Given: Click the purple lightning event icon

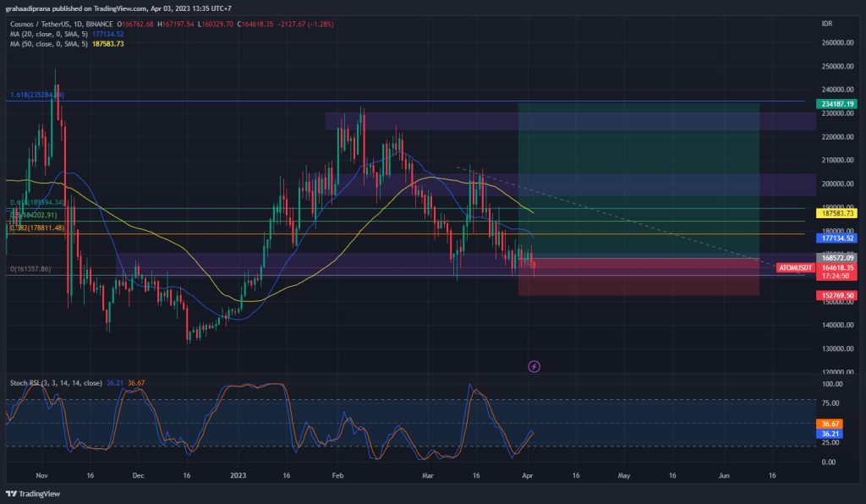Looking at the screenshot, I should pos(534,366).
